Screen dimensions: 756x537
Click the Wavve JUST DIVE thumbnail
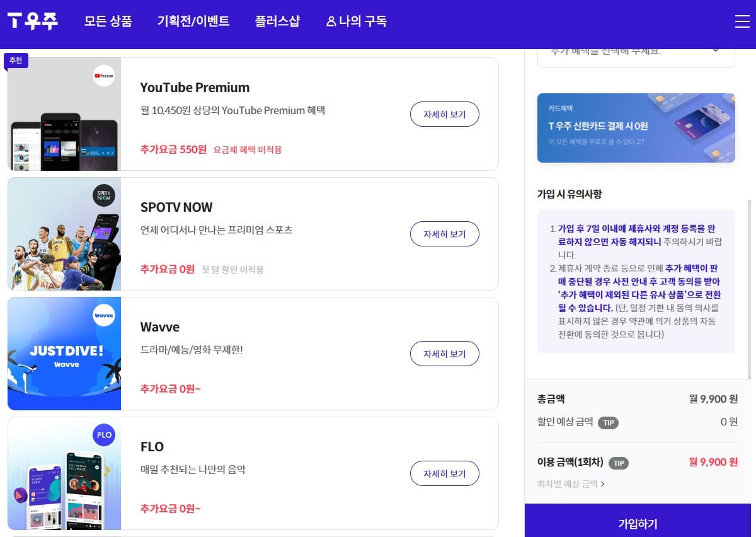click(x=64, y=354)
